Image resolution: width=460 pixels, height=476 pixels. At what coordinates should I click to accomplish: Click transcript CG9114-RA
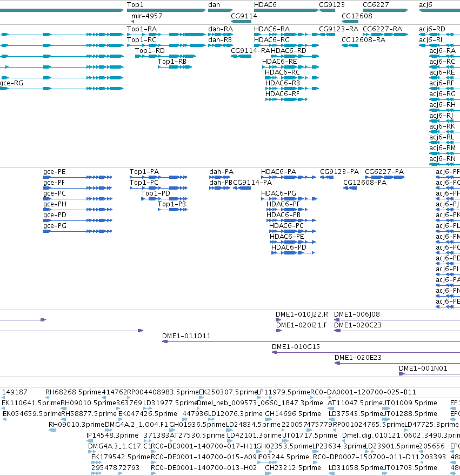(241, 56)
